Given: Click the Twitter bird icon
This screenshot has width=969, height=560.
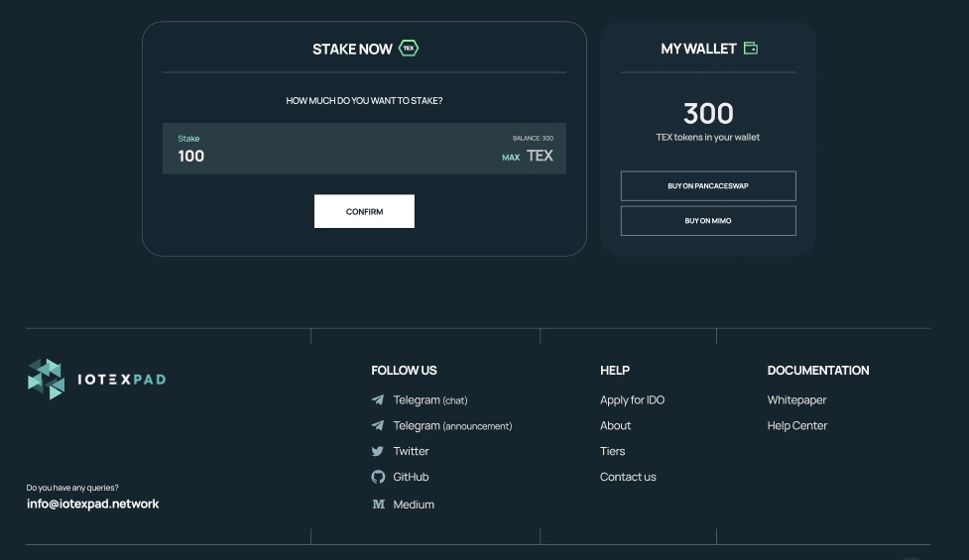Looking at the screenshot, I should (x=378, y=451).
